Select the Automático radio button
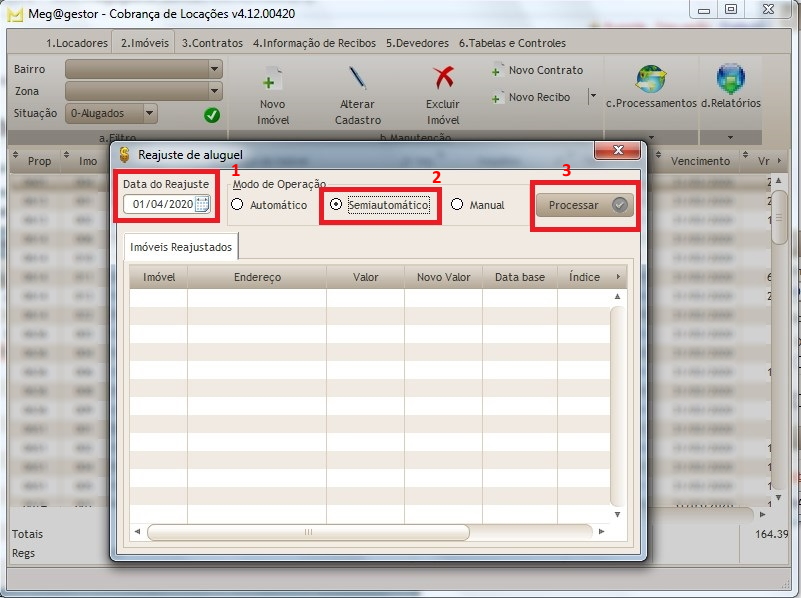The width and height of the screenshot is (801, 598). [237, 203]
